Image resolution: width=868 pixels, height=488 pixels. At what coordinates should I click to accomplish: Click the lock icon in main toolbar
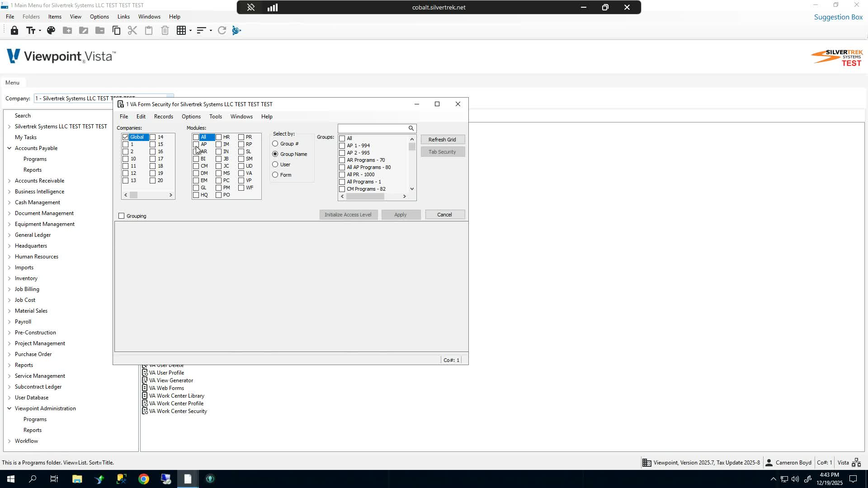14,30
